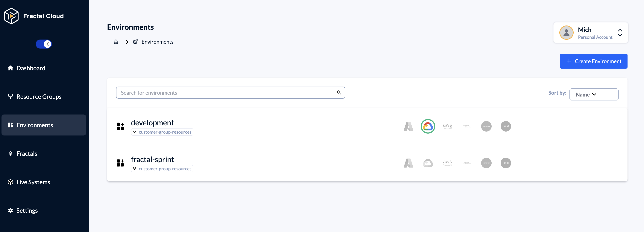This screenshot has width=644, height=232.
Task: Click the Google Cloud icon for fractal-sprint
Action: 428,163
